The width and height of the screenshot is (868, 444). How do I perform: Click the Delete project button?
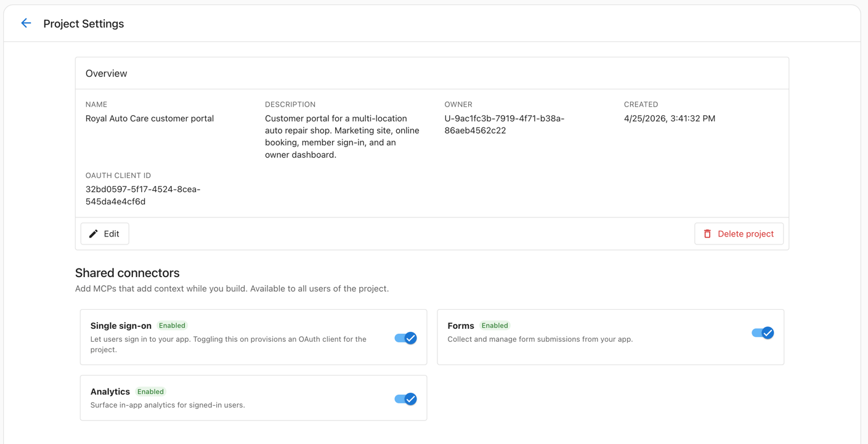(739, 233)
